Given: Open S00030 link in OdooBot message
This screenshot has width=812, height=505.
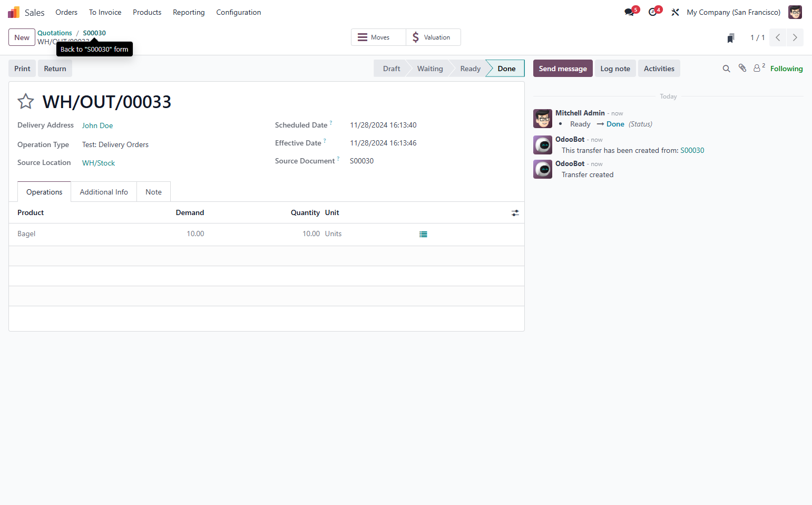Looking at the screenshot, I should pos(692,150).
